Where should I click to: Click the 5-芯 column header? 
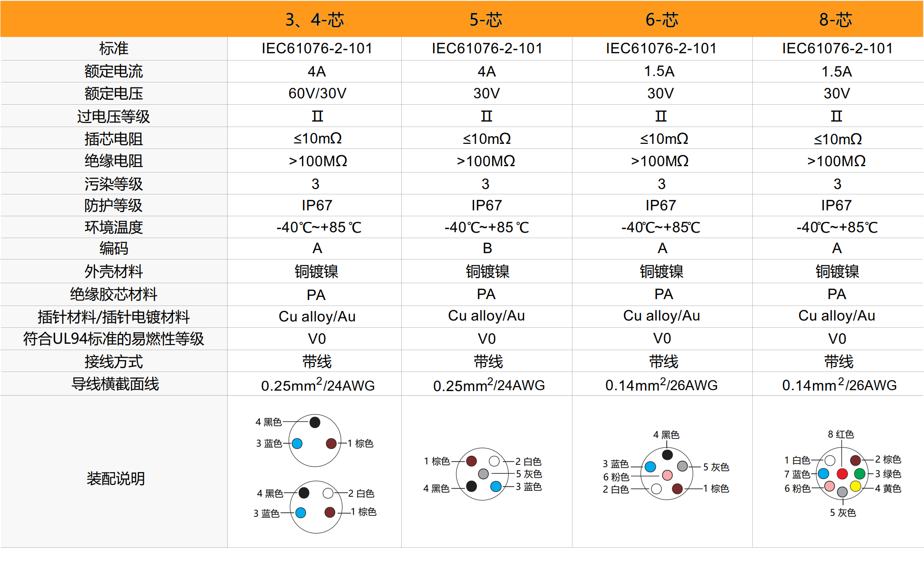point(486,20)
